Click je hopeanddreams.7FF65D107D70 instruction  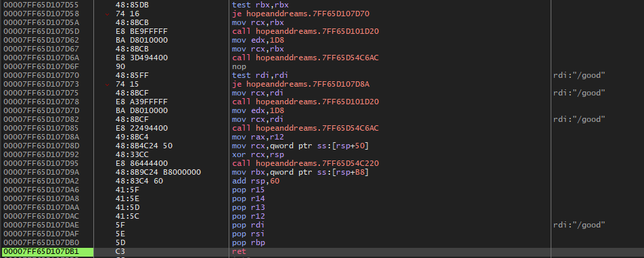(x=300, y=14)
